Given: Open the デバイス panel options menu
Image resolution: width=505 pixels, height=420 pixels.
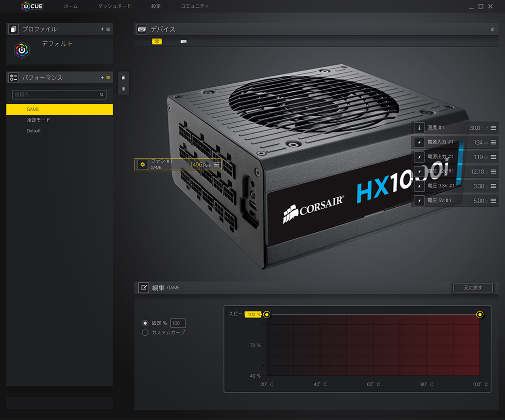Looking at the screenshot, I should click(x=493, y=29).
